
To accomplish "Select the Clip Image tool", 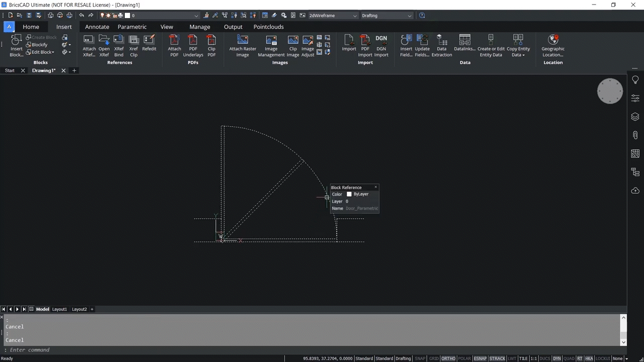I will tap(293, 46).
